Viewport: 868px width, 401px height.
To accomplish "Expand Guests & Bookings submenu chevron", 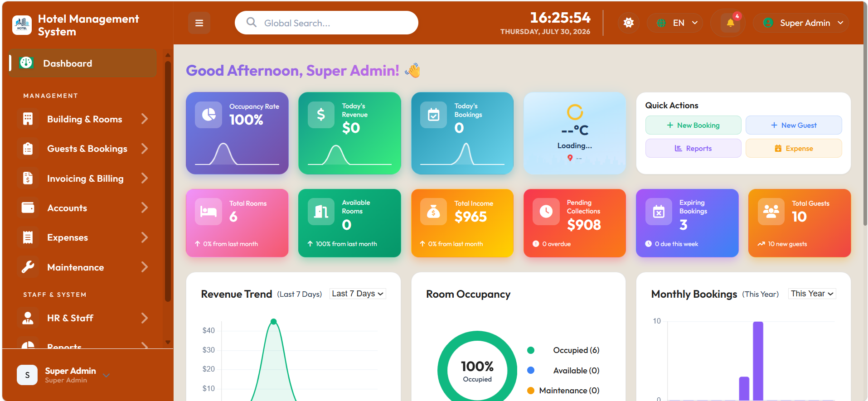I will pos(145,149).
